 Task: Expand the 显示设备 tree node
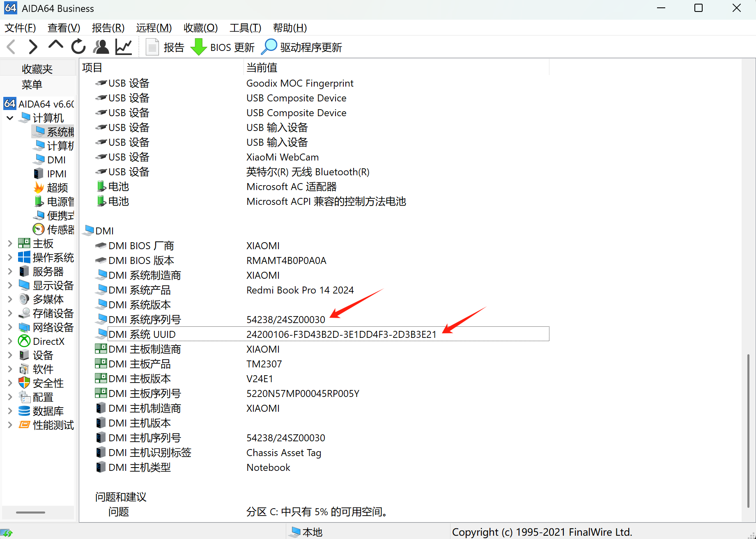pyautogui.click(x=10, y=286)
